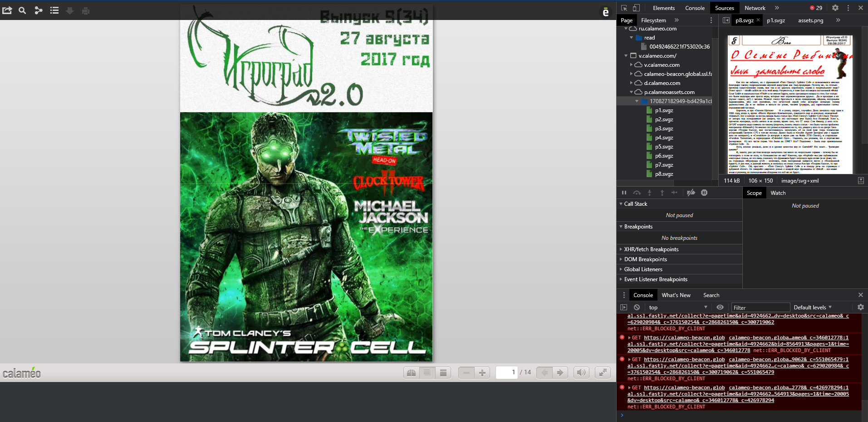Open the Filesystem navigator tab
Screen dimensions: 868x422
[x=653, y=20]
